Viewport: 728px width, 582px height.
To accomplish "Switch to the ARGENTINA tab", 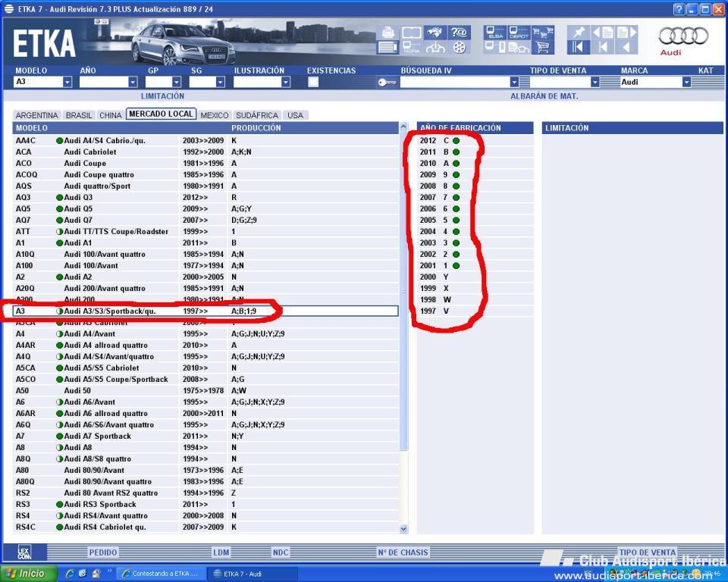I will 36,115.
